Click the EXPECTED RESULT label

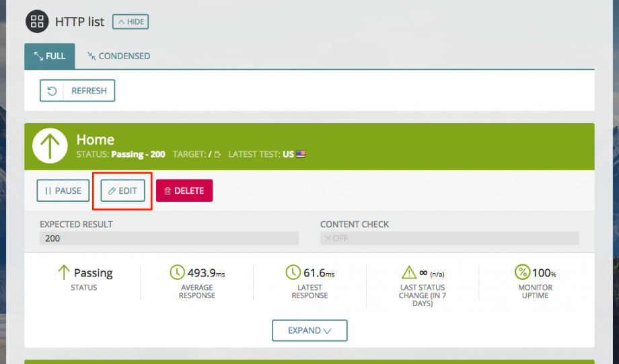[76, 224]
